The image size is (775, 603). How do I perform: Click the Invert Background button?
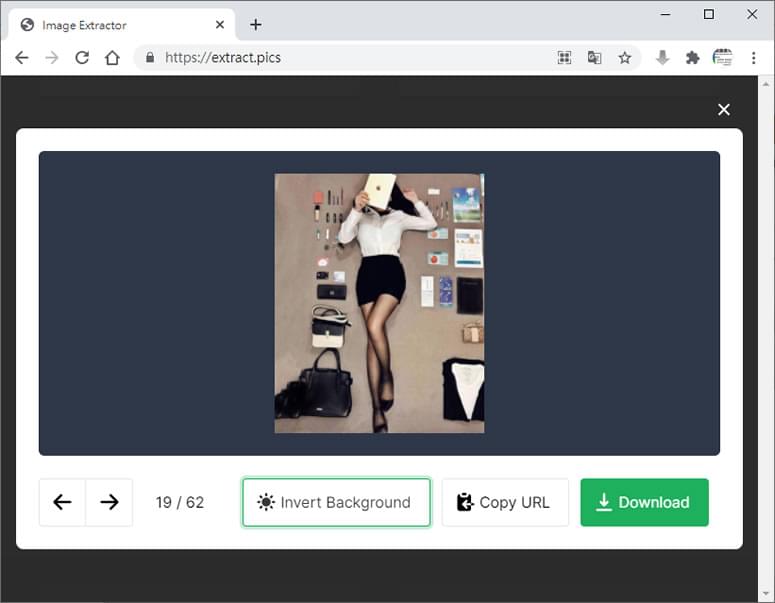click(336, 502)
